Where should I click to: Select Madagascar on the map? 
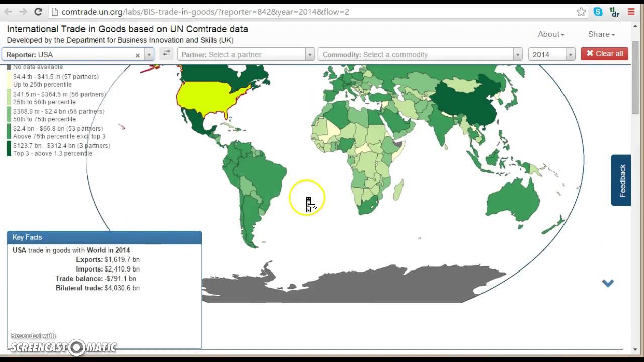click(397, 191)
